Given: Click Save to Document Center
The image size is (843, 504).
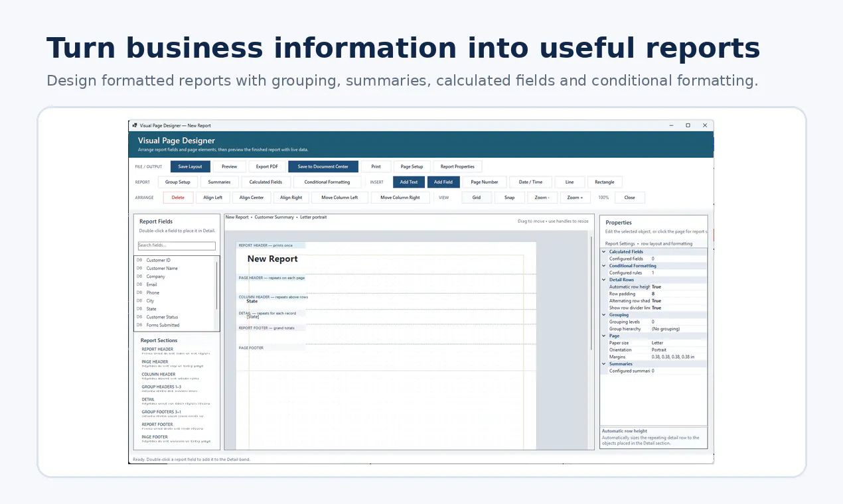Looking at the screenshot, I should [x=323, y=166].
